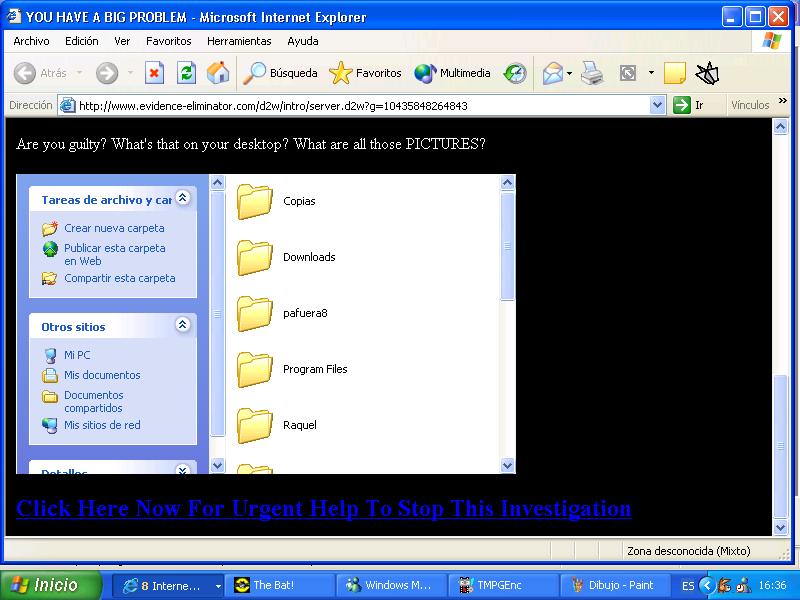This screenshot has width=800, height=600.
Task: Click the Multimedia toolbar button
Action: coord(453,73)
